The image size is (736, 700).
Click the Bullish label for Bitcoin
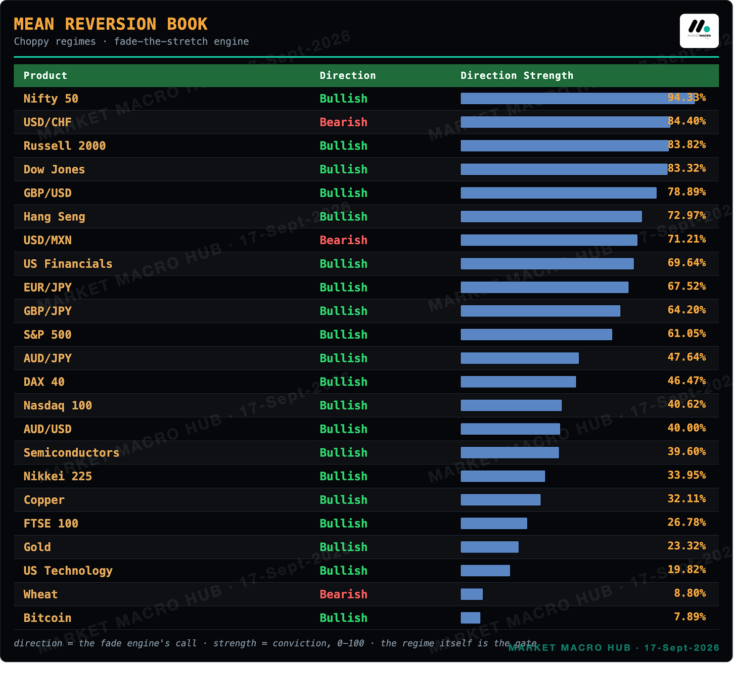pos(344,618)
